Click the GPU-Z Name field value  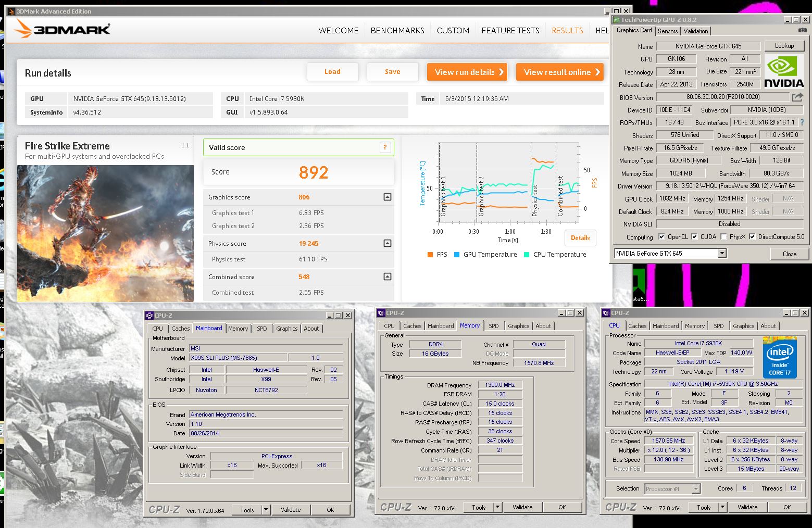click(708, 46)
